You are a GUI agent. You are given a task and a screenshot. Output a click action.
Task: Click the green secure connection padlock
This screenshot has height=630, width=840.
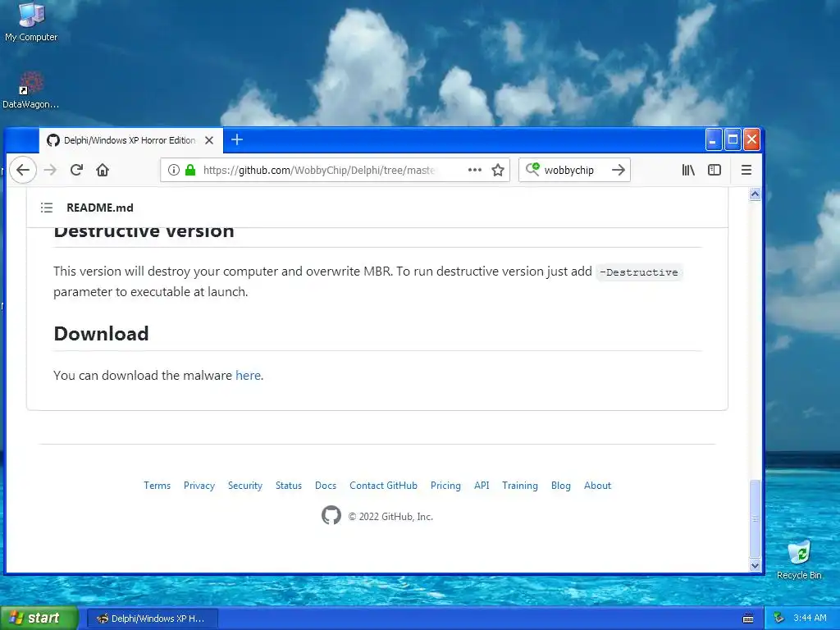tap(190, 170)
